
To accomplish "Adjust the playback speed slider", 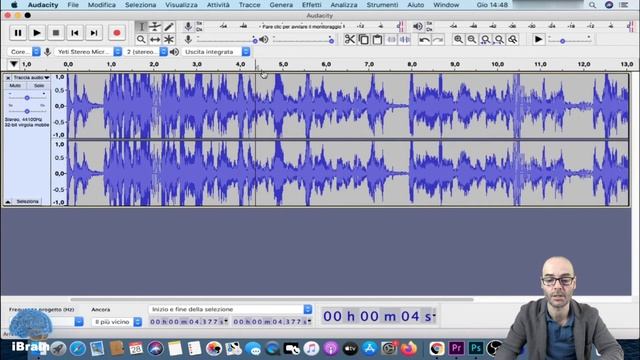I will tap(570, 40).
